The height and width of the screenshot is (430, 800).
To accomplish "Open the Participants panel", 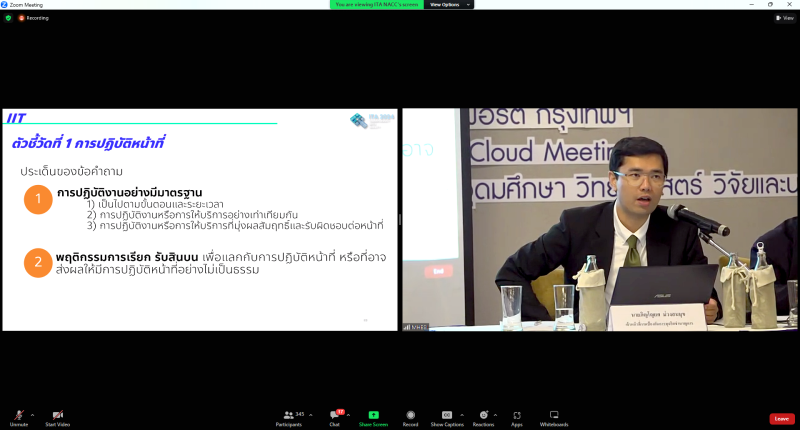I will [x=289, y=418].
